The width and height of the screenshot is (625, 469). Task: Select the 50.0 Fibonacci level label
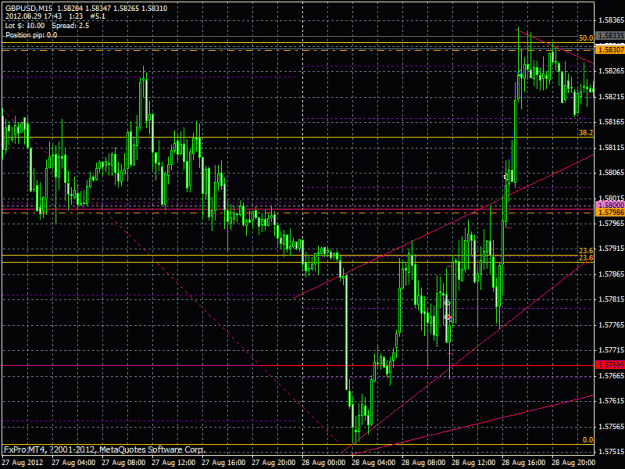point(586,38)
